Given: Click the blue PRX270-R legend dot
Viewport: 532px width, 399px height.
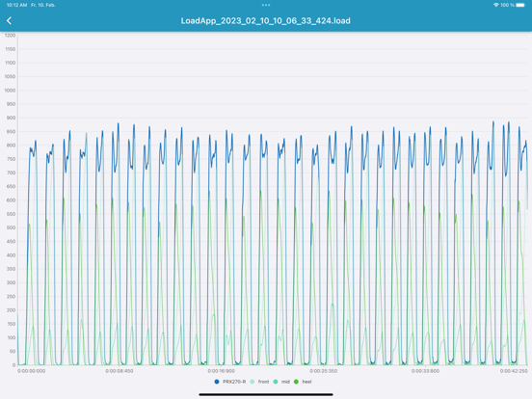Looking at the screenshot, I should (x=217, y=382).
